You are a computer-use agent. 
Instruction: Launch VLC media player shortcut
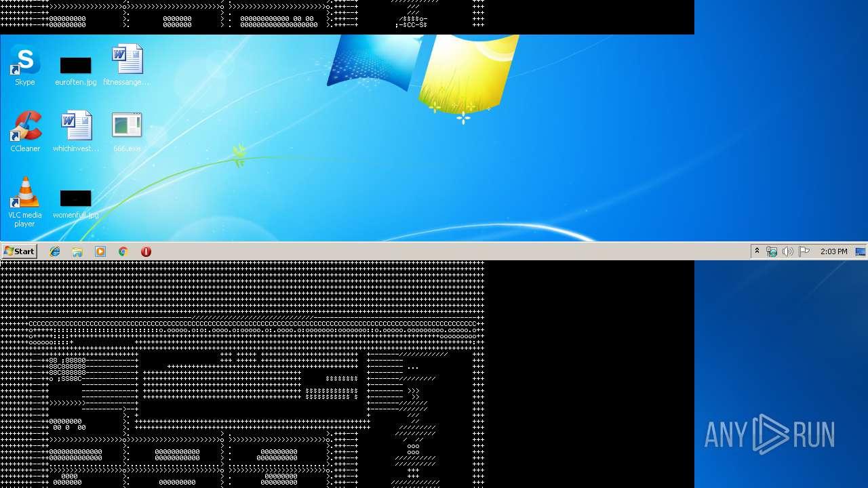(25, 201)
